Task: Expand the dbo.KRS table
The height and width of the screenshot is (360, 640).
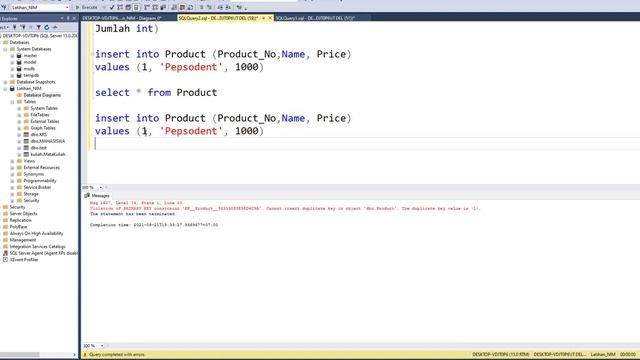Action: click(x=19, y=134)
